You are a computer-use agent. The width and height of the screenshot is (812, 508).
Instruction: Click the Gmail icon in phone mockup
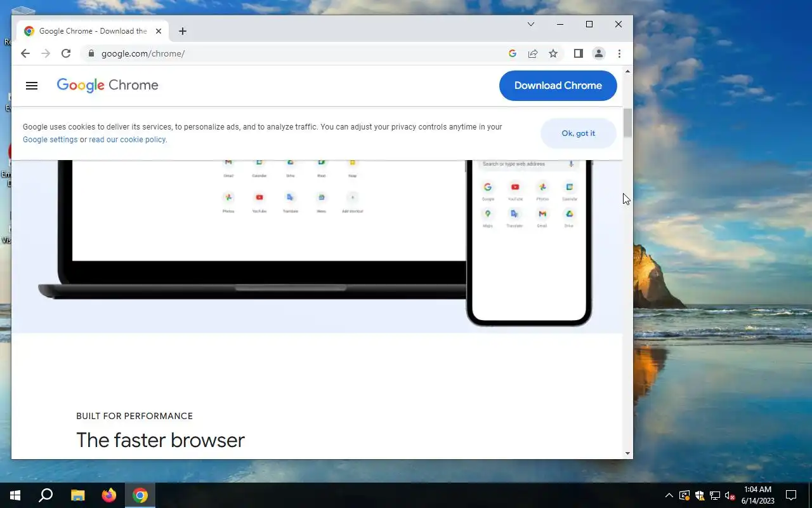542,214
